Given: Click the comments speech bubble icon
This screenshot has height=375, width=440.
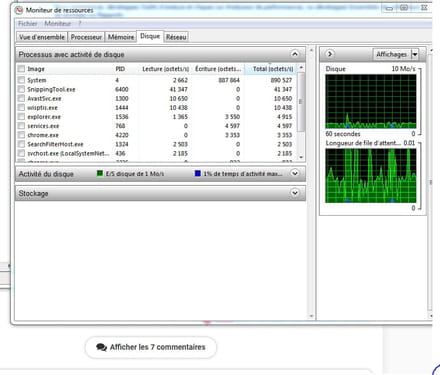Looking at the screenshot, I should [101, 347].
